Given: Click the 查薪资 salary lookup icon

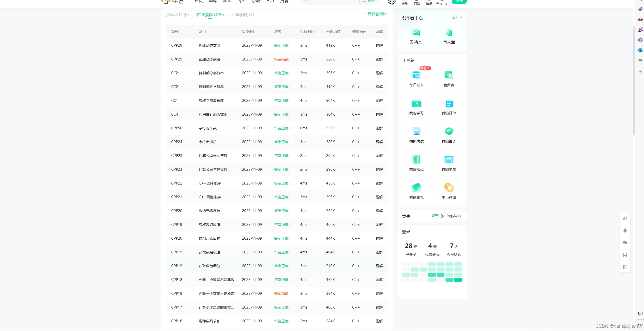Looking at the screenshot, I should (x=449, y=76).
